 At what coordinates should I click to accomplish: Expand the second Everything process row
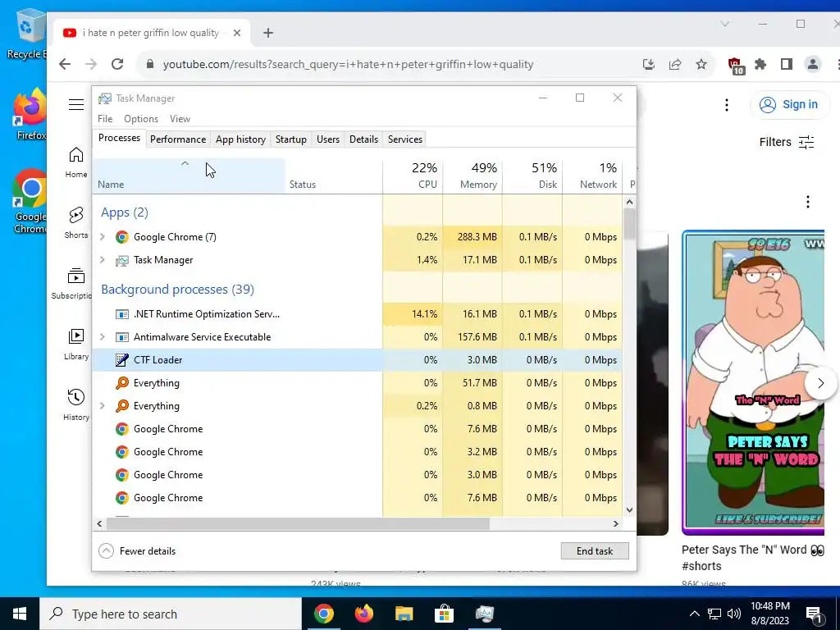[x=103, y=406]
